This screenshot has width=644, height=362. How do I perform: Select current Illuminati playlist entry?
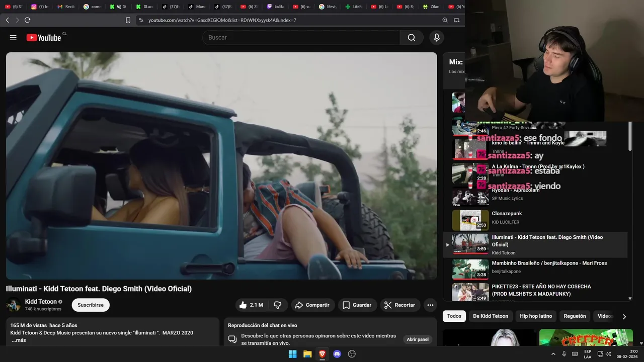tap(535, 245)
